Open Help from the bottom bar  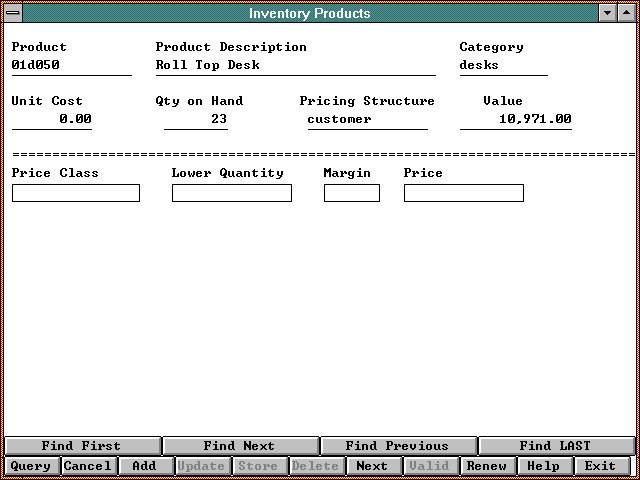(x=544, y=466)
